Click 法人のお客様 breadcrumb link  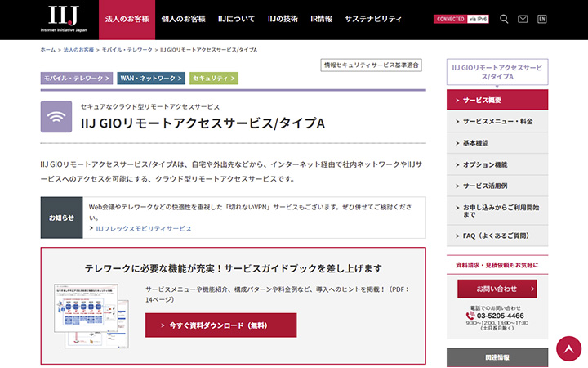coord(78,50)
